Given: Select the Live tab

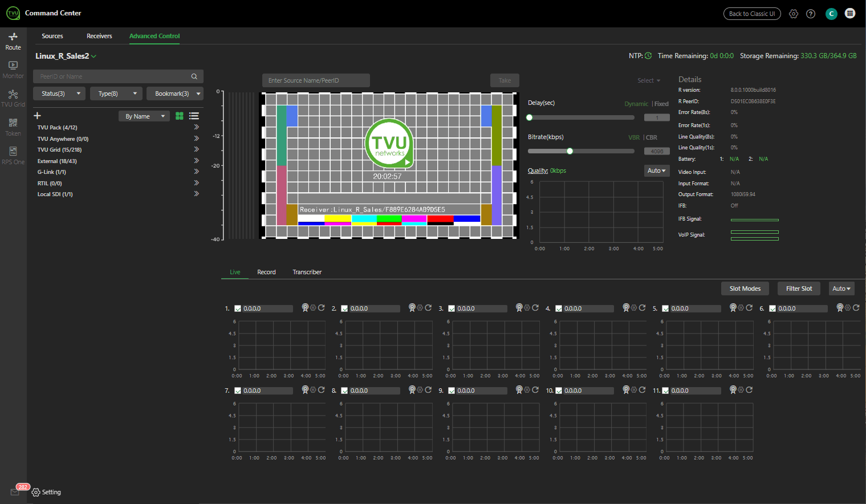Looking at the screenshot, I should coord(235,272).
